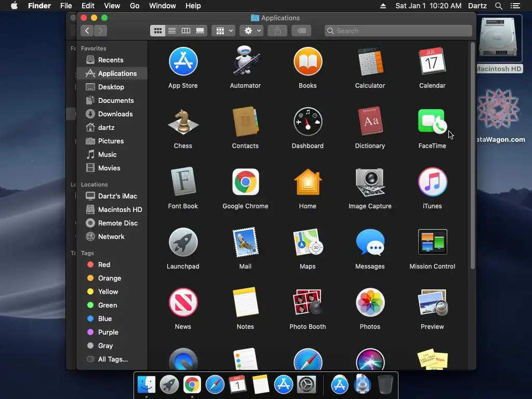Select the FaceTime app icon
The height and width of the screenshot is (399, 532).
pyautogui.click(x=432, y=122)
